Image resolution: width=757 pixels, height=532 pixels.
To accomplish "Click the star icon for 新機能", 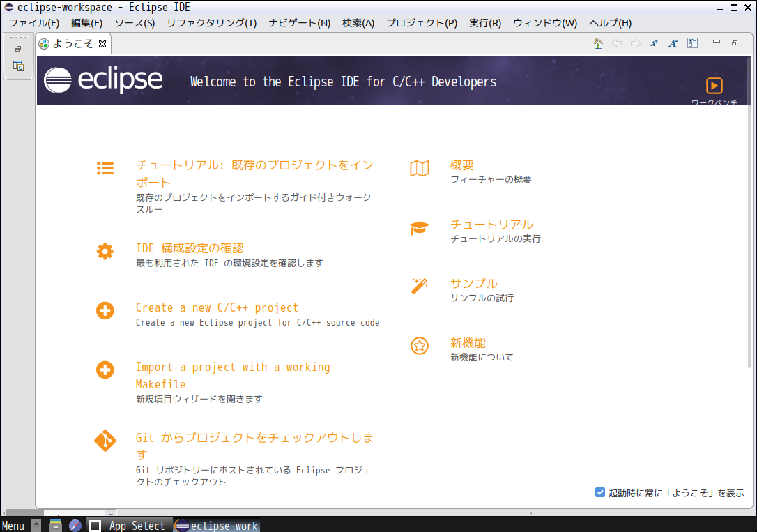I will coord(420,346).
